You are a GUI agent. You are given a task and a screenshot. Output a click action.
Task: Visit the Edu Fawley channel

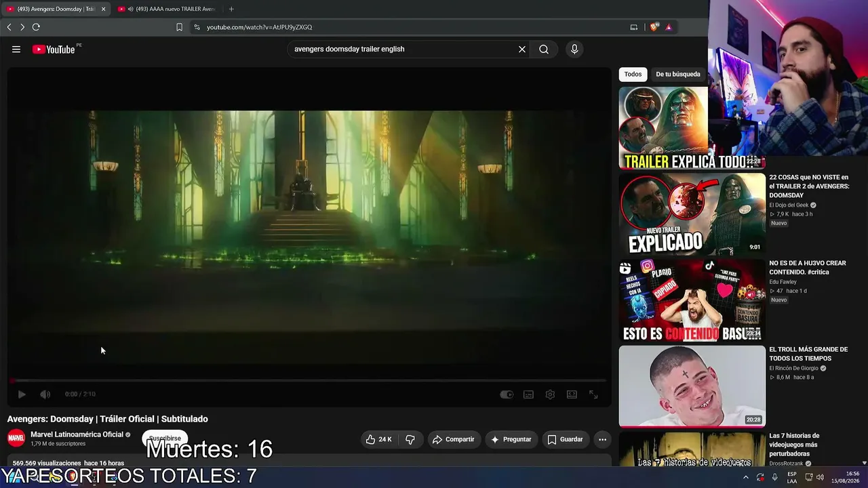(783, 282)
